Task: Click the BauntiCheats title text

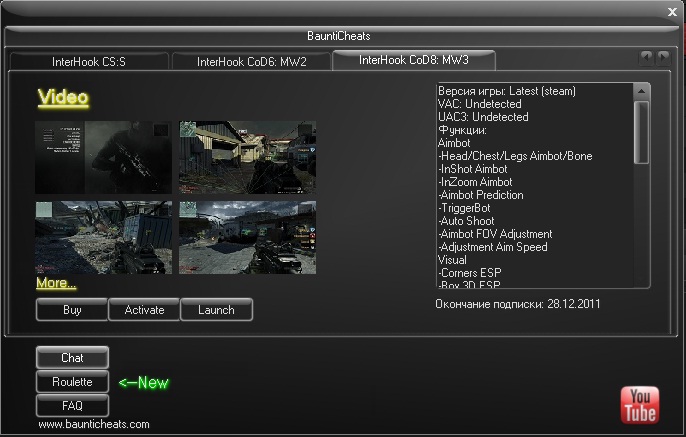Action: pyautogui.click(x=339, y=36)
